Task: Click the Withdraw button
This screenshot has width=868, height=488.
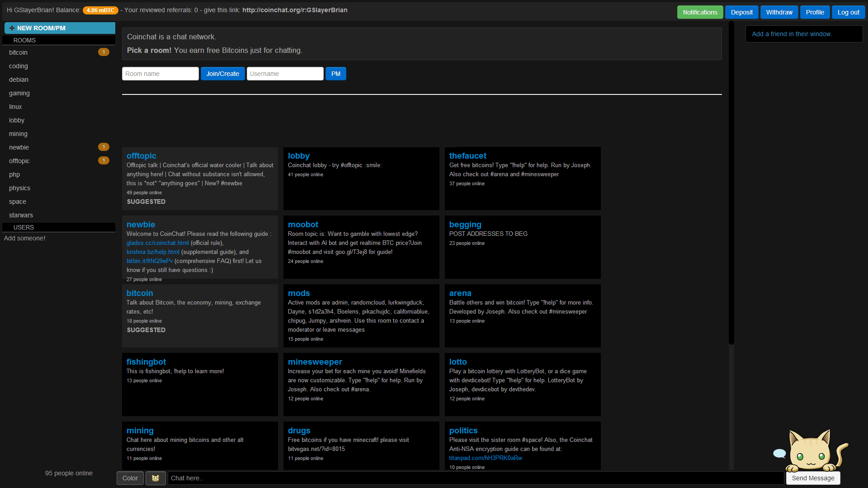Action: pos(779,12)
